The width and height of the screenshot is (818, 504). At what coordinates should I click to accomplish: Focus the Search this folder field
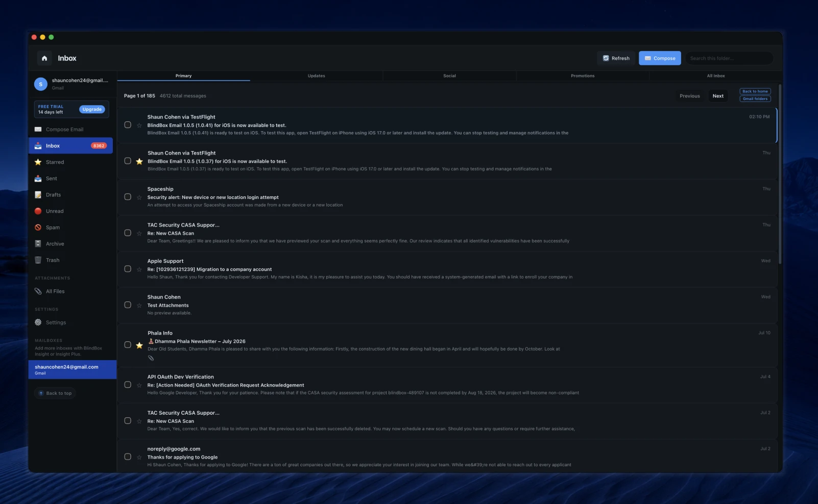729,58
